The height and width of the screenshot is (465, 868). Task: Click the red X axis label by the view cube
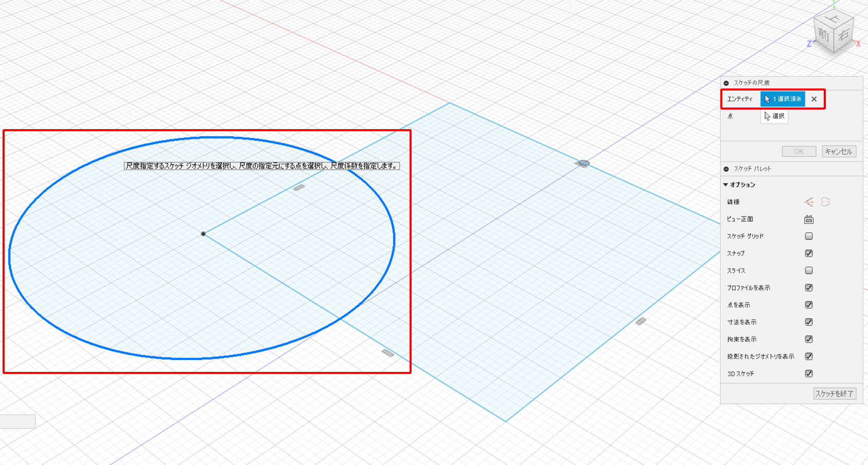[858, 44]
